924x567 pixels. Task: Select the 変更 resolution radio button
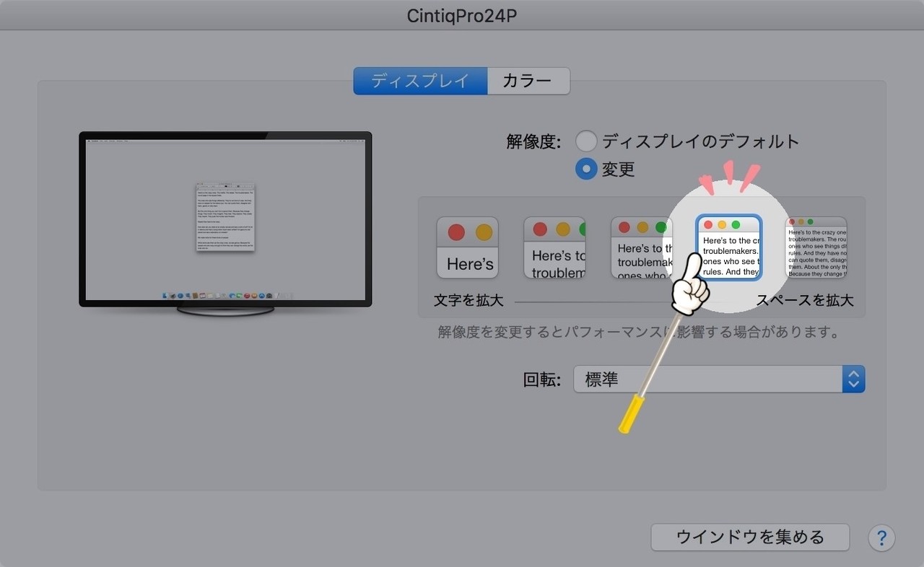586,169
